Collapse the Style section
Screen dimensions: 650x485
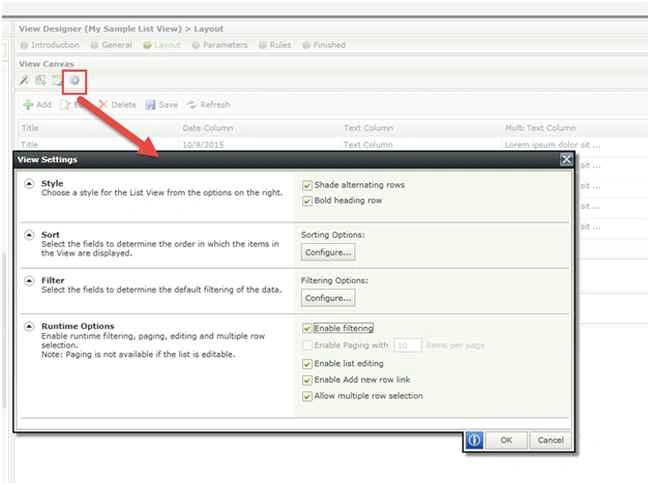coord(29,184)
